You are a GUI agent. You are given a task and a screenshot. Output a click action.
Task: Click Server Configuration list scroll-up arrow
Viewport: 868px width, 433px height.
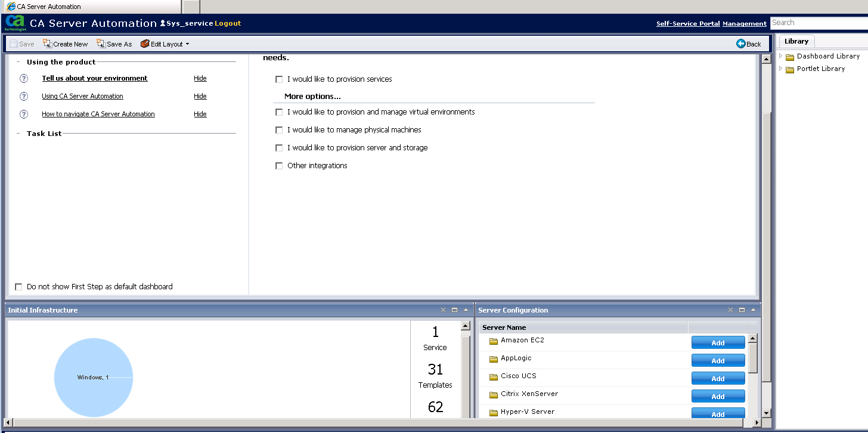coord(753,338)
